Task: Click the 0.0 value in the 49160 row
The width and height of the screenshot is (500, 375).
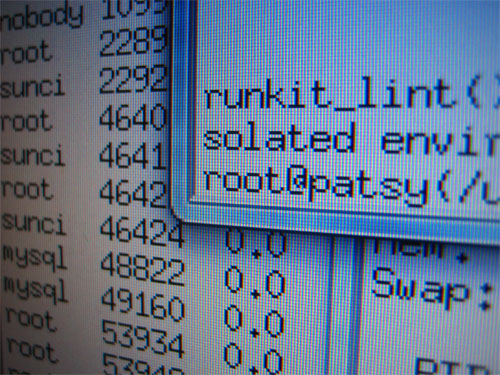Action: 254,321
